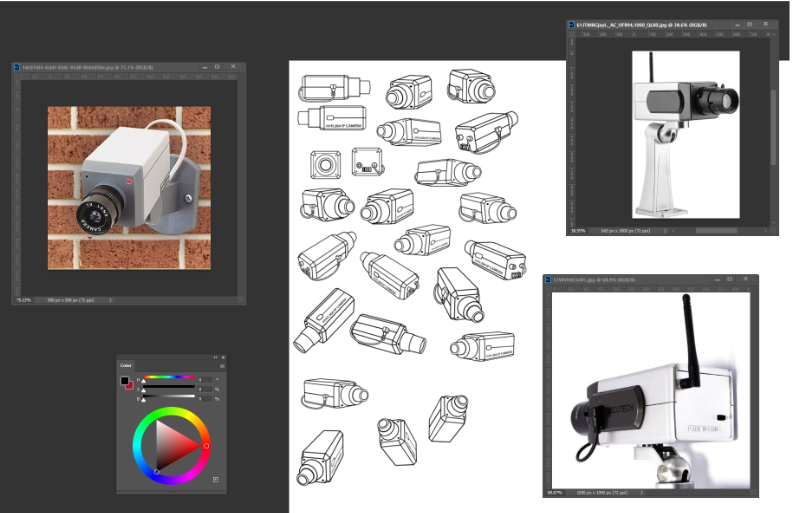Click the front-view square camera sketch

click(325, 164)
